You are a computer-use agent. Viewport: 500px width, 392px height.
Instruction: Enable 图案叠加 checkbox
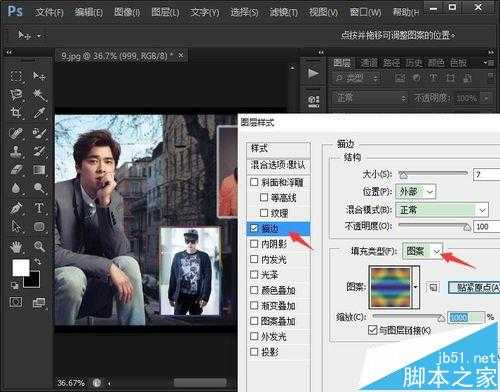tap(254, 321)
